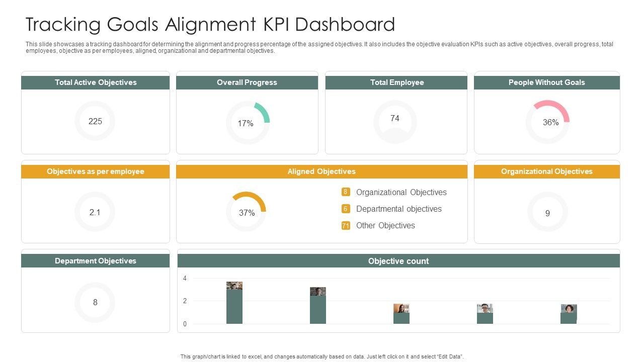
Task: Toggle the Other Objectives legend marker showing 71
Action: pos(345,225)
